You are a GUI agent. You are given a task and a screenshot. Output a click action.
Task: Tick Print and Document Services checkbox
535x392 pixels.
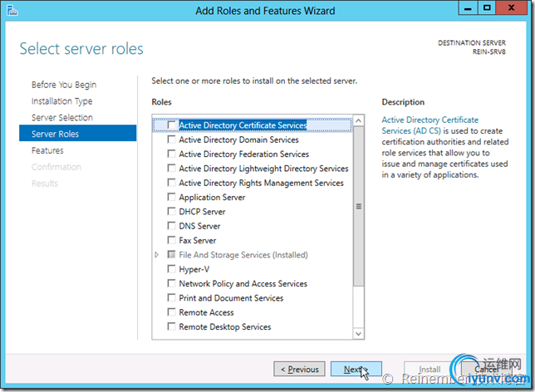click(171, 298)
